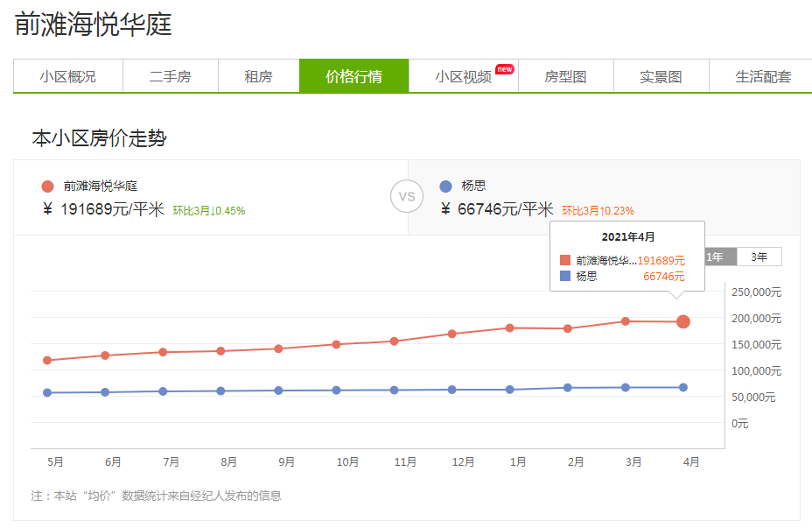
Task: Open the 生活配套 tab
Action: point(762,77)
